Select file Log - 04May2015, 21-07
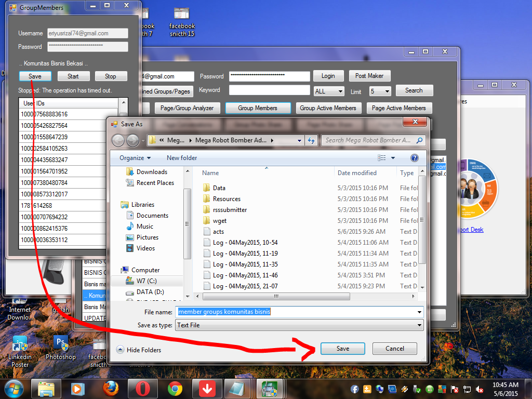Screen dimensions: 532x399 click(241, 286)
